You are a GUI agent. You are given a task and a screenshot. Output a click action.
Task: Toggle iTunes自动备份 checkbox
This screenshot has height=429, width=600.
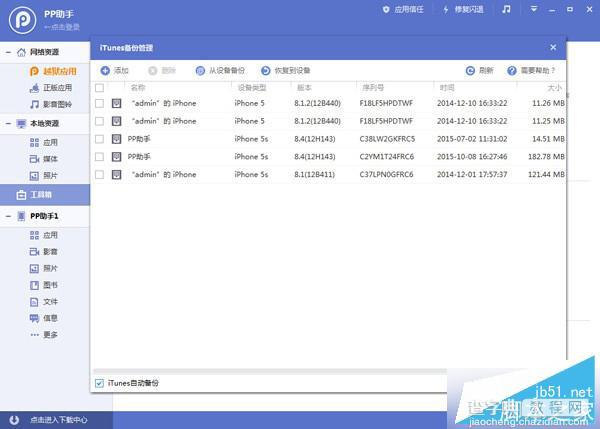click(x=99, y=383)
